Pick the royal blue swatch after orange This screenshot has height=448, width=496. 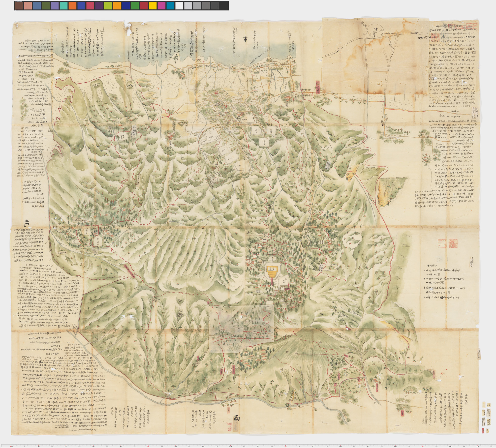[x=81, y=5]
